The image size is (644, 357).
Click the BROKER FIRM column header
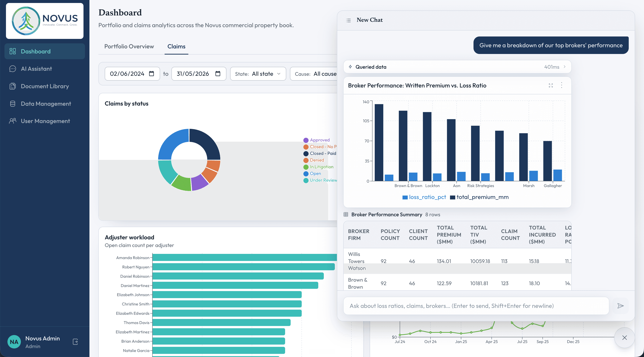tap(359, 234)
